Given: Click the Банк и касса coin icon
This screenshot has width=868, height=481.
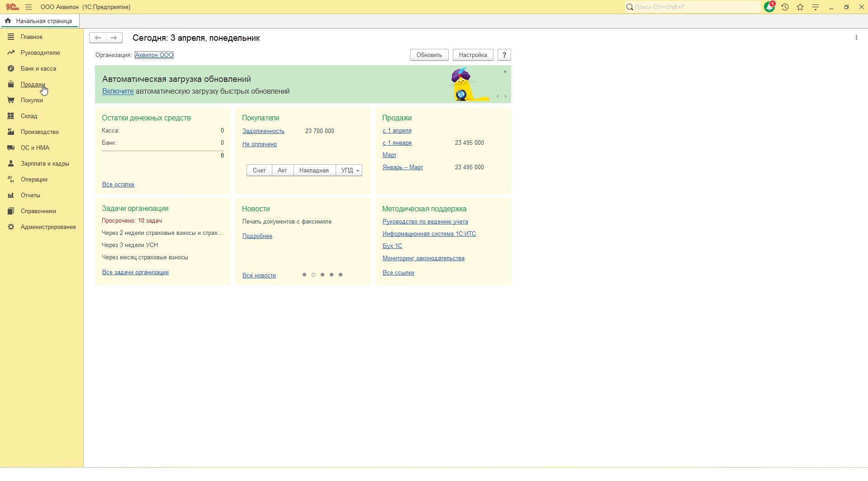Looking at the screenshot, I should (11, 68).
